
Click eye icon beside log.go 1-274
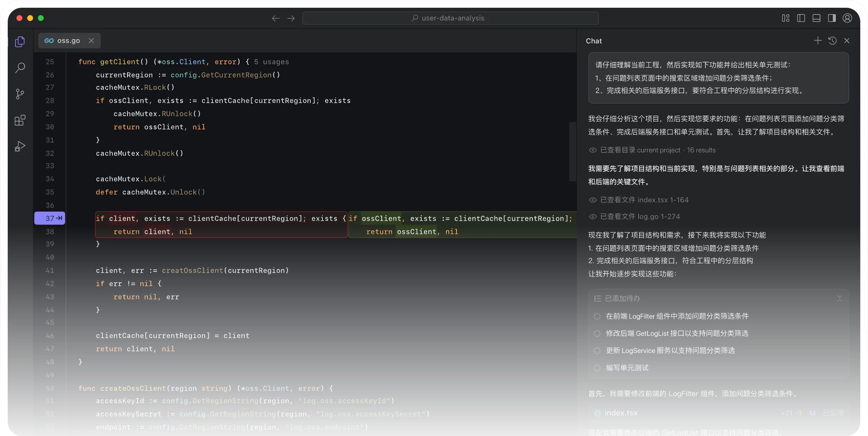pyautogui.click(x=592, y=217)
